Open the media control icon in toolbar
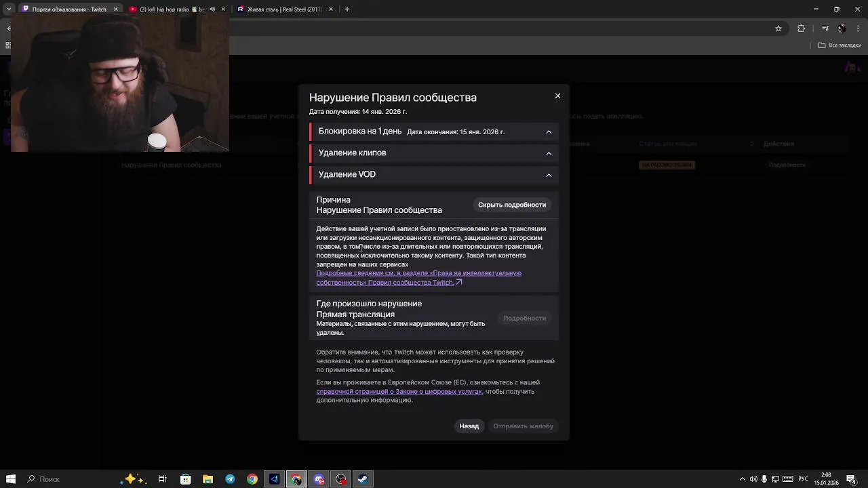The image size is (868, 488). tap(825, 28)
